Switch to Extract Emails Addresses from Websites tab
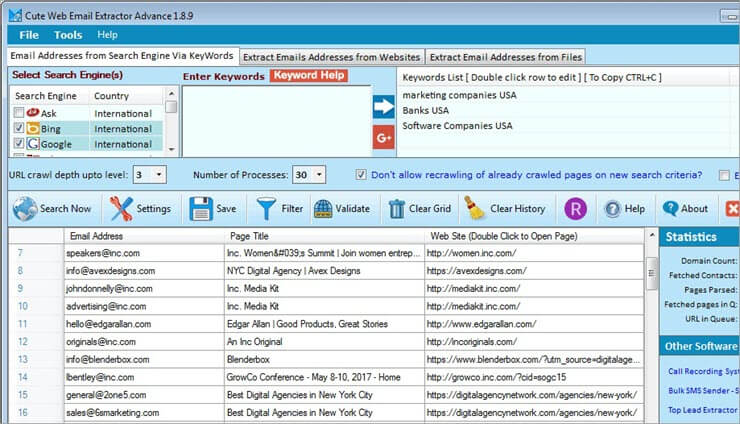Image resolution: width=740 pixels, height=424 pixels. pyautogui.click(x=331, y=57)
